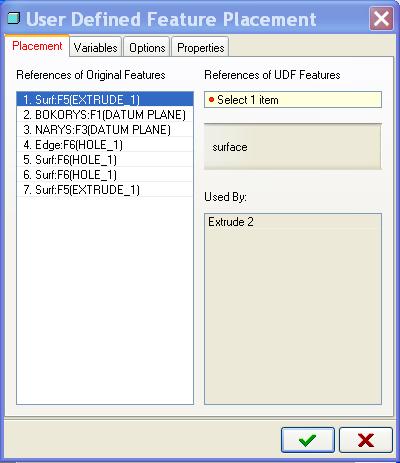Pick reference 3. NARYS:F3(DATUM PLANE)
This screenshot has width=400, height=463.
[105, 129]
